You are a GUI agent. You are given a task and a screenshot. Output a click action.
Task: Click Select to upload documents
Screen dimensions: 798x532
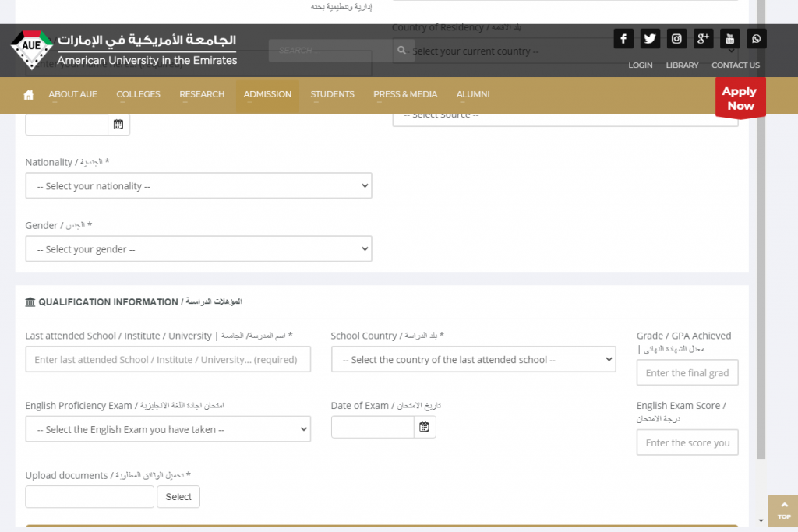(178, 496)
